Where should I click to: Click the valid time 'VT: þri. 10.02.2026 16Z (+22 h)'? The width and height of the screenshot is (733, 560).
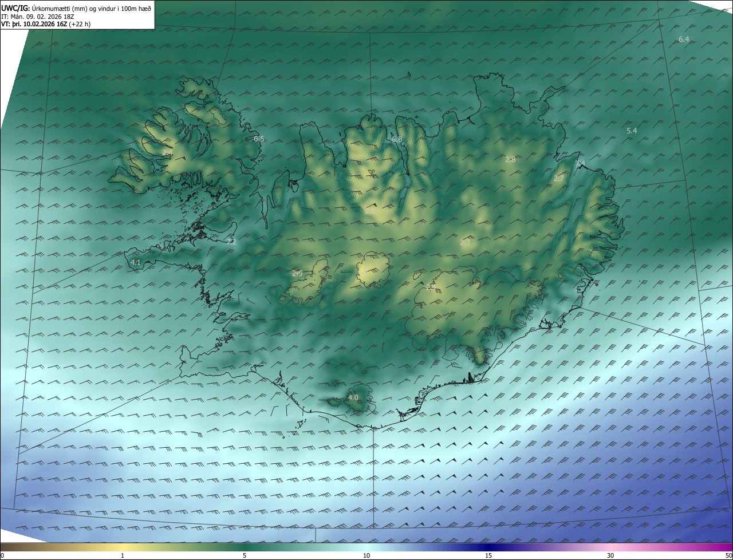(46, 24)
